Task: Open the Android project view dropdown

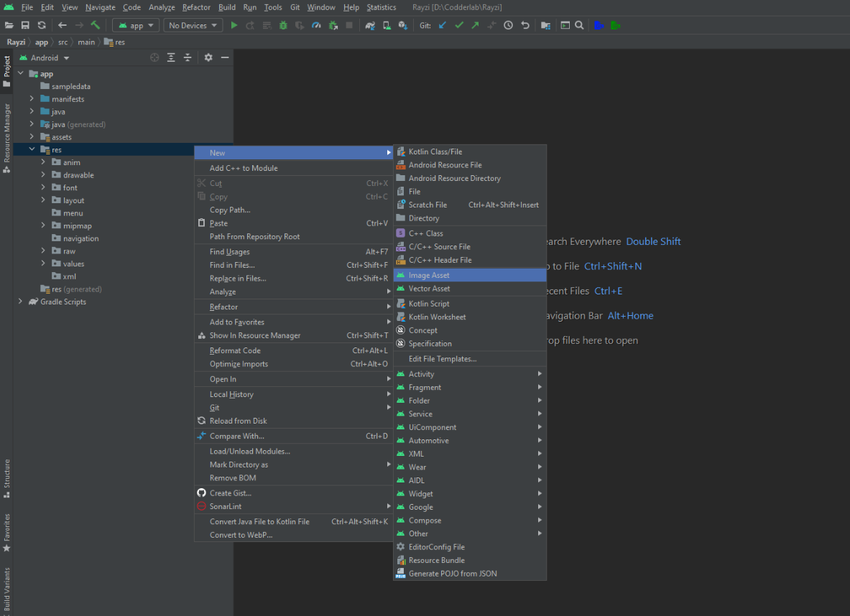Action: pyautogui.click(x=50, y=57)
